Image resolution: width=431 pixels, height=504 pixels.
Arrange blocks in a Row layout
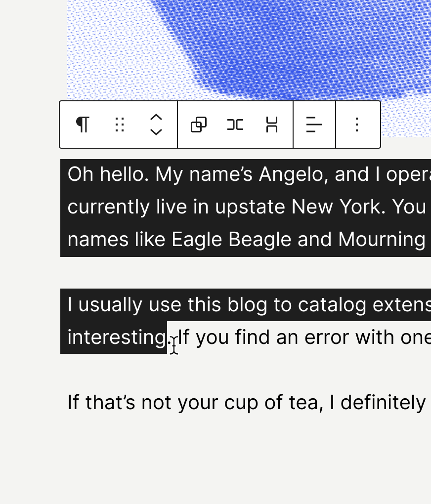[235, 125]
